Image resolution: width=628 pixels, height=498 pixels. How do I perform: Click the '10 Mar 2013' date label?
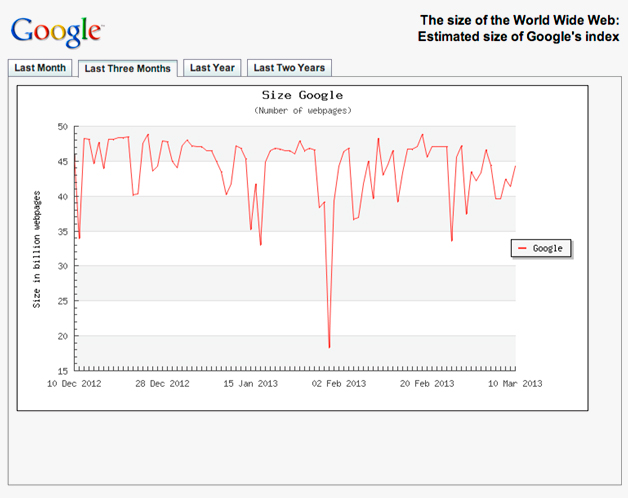pos(515,384)
